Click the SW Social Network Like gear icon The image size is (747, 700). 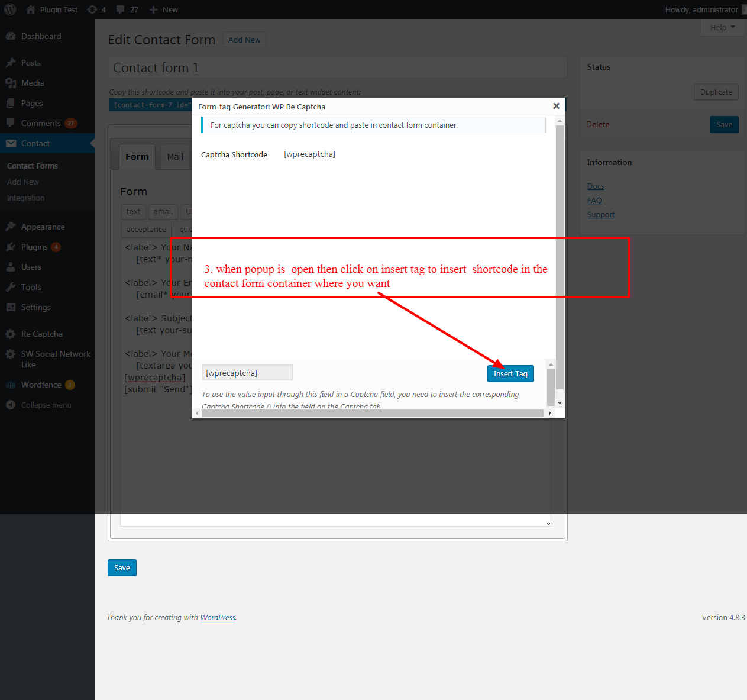tap(11, 354)
